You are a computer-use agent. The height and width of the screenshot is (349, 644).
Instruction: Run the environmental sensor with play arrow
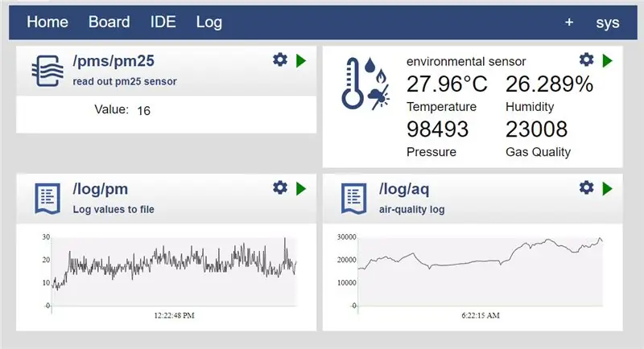[608, 60]
